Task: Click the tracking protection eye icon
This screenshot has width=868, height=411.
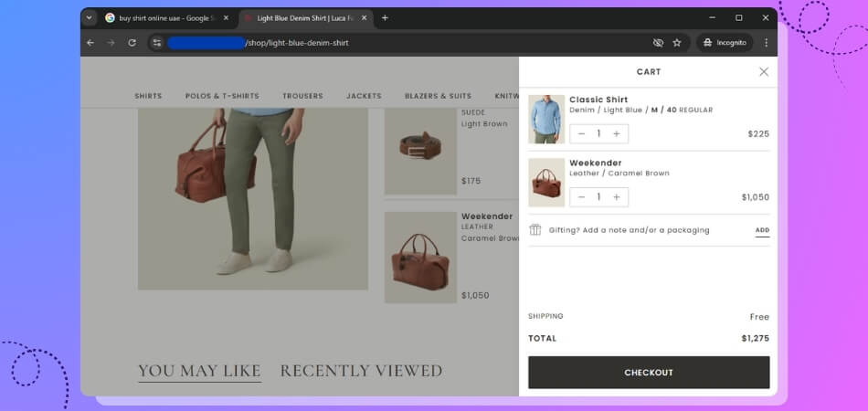Action: click(658, 43)
